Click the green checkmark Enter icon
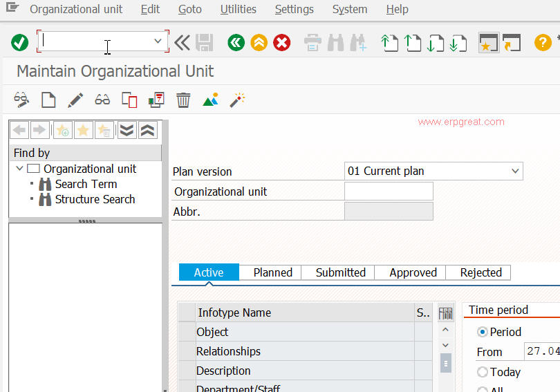560x392 pixels. tap(19, 43)
